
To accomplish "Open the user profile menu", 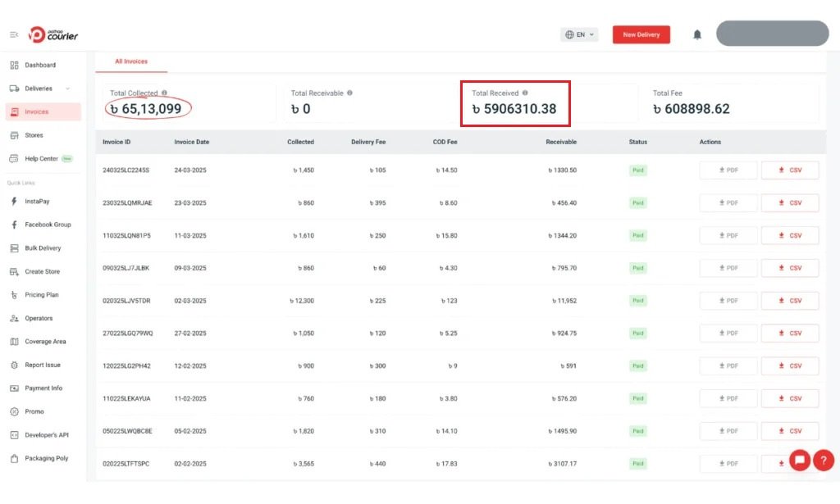I will [x=772, y=34].
